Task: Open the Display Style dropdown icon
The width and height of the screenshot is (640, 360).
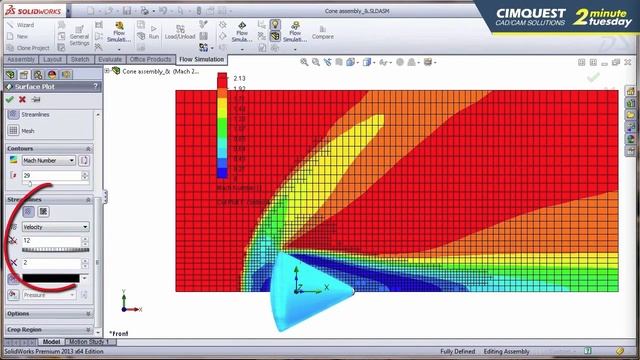Action: coord(369,62)
